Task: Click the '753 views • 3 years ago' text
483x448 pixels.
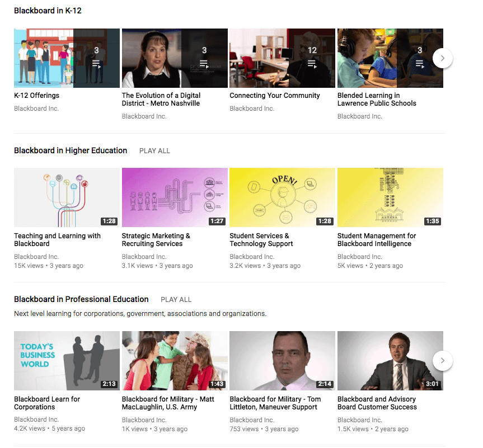Action: [x=264, y=429]
